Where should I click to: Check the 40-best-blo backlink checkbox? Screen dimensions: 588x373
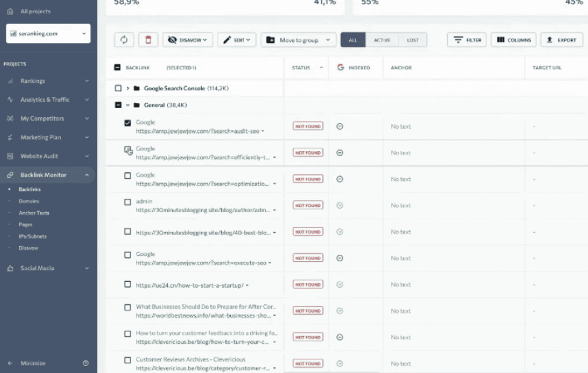127,232
